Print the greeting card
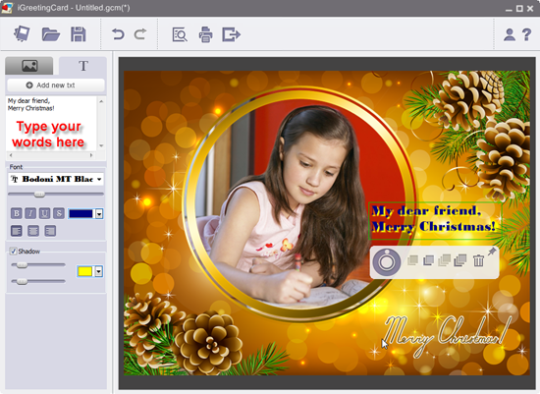Image resolution: width=540 pixels, height=394 pixels. coord(206,34)
